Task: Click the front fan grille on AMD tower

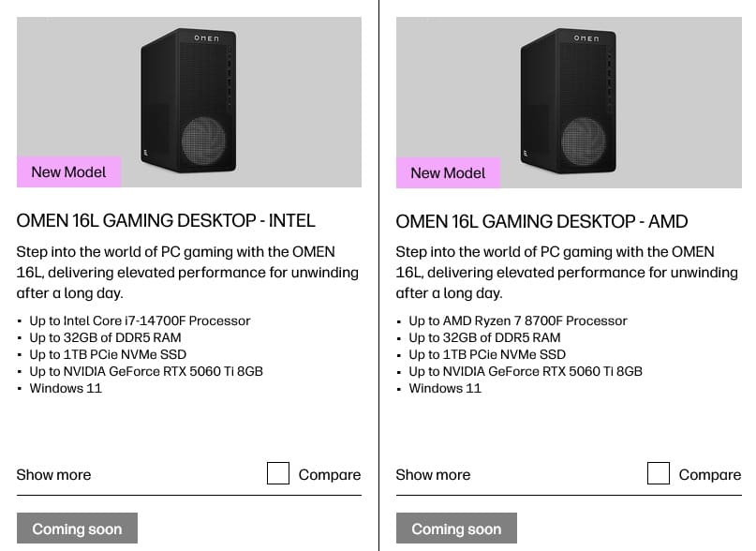Action: [x=584, y=141]
